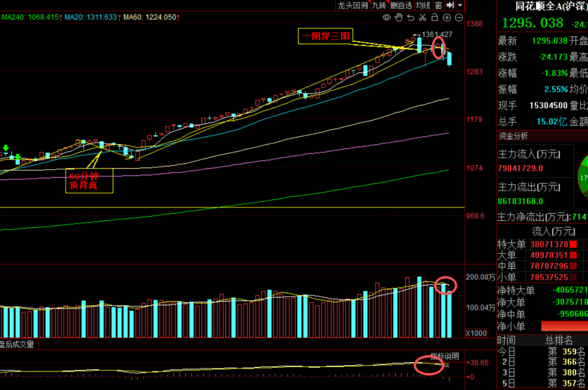The image size is (588, 390).
Task: Click the undo arrow icon
Action: (411, 18)
